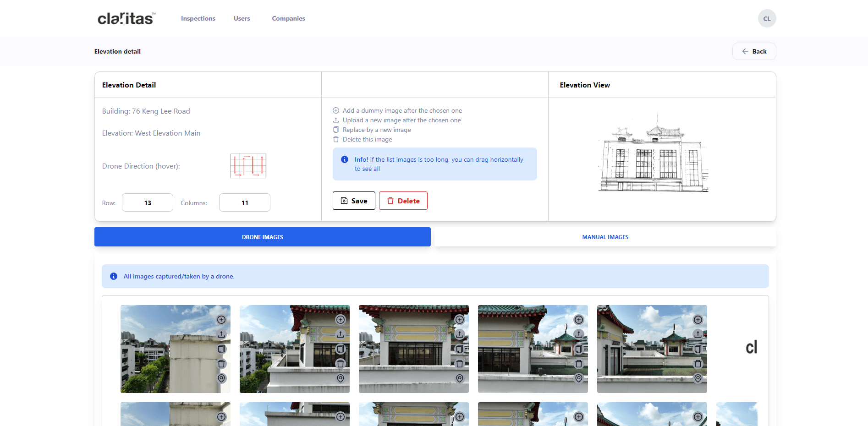Click location pin on third drone thumbnail
The height and width of the screenshot is (426, 868).
[x=460, y=378]
